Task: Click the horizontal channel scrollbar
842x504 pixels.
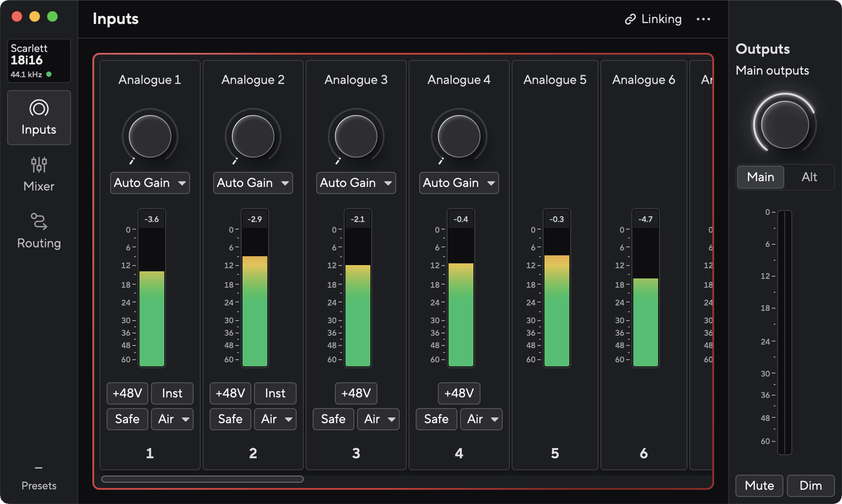Action: [203, 479]
